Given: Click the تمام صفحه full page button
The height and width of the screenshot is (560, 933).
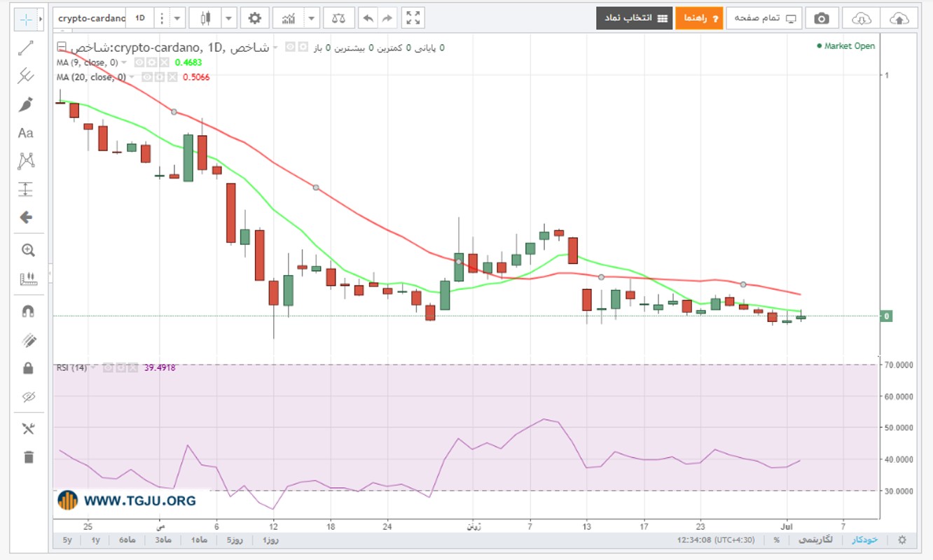Looking at the screenshot, I should [x=764, y=18].
